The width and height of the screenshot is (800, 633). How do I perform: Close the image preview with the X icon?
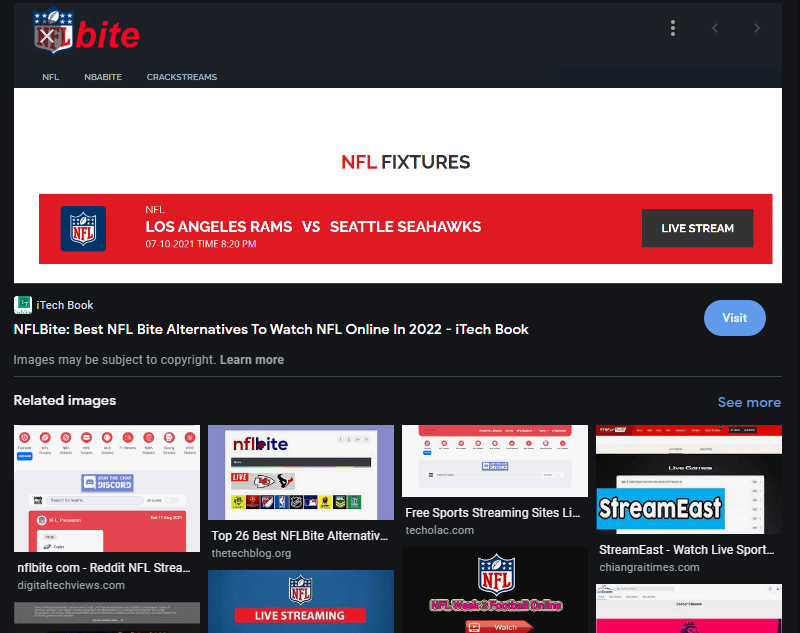coord(47,36)
